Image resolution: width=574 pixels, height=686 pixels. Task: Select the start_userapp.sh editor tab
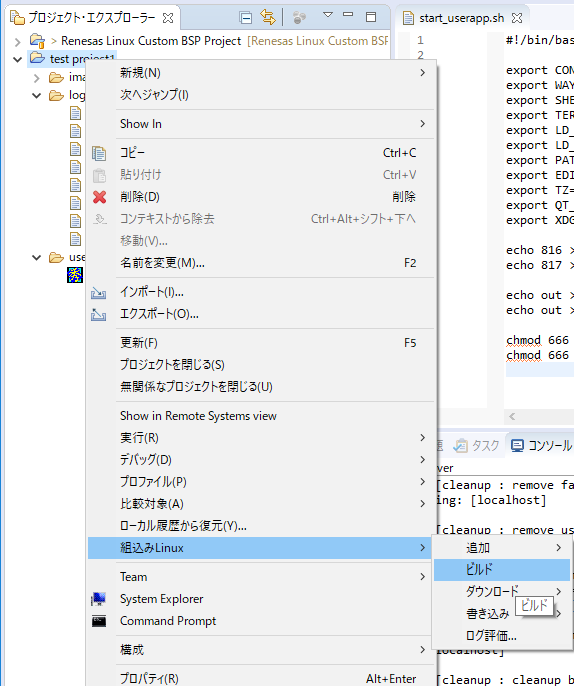462,18
